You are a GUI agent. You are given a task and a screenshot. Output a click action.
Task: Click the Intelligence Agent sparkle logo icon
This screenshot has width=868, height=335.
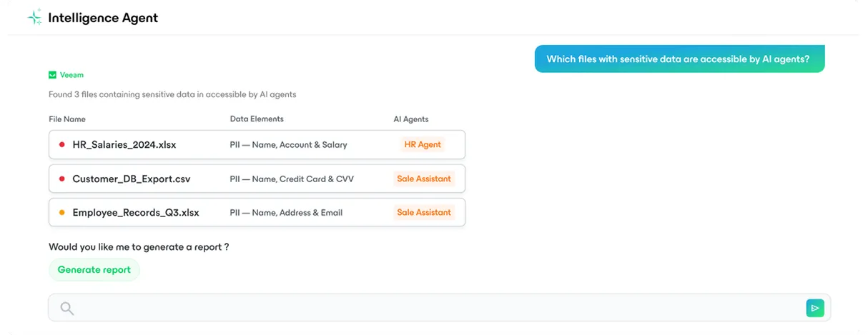pos(34,18)
